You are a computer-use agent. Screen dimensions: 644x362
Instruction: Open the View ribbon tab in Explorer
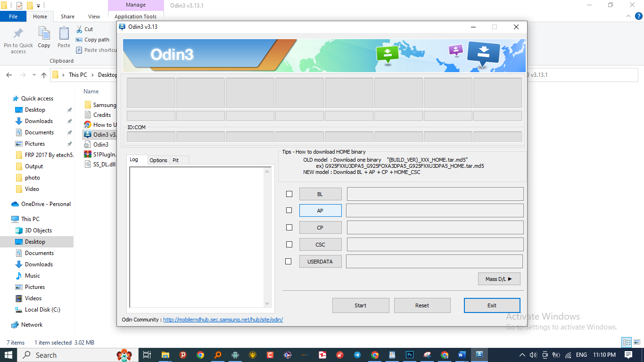[x=94, y=16]
